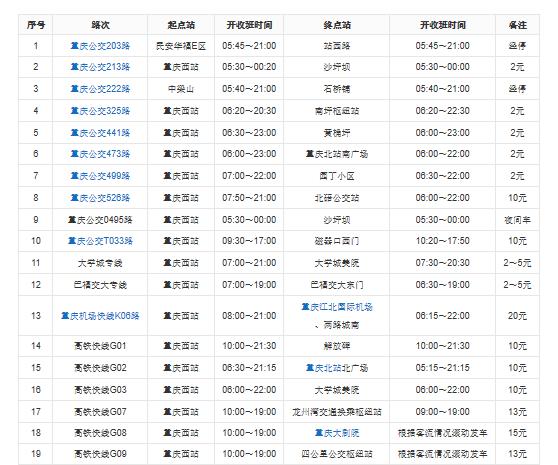Click the 南坪枢纽站 terminal cell
This screenshot has height=465, width=558.
(x=337, y=111)
